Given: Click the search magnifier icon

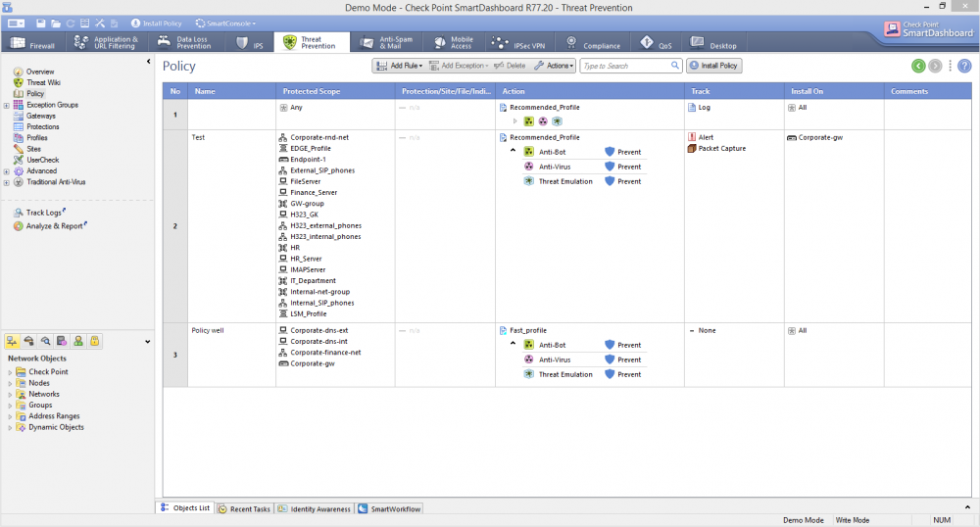Looking at the screenshot, I should pos(675,65).
